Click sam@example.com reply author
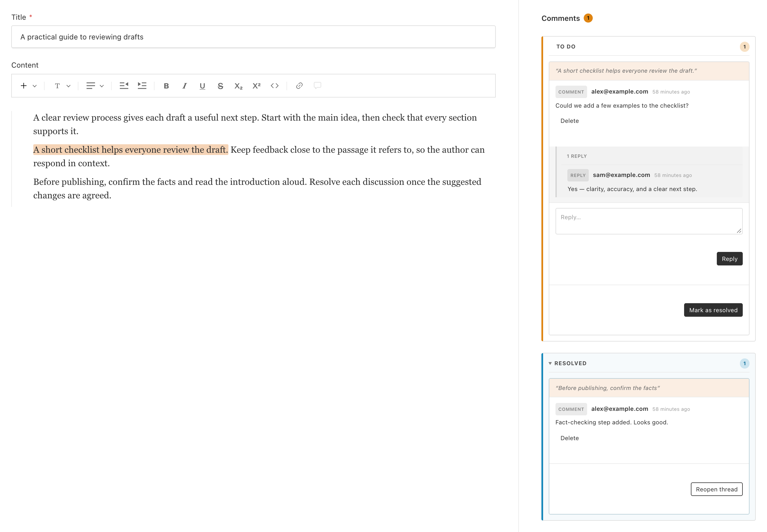Image resolution: width=767 pixels, height=532 pixels. (621, 175)
